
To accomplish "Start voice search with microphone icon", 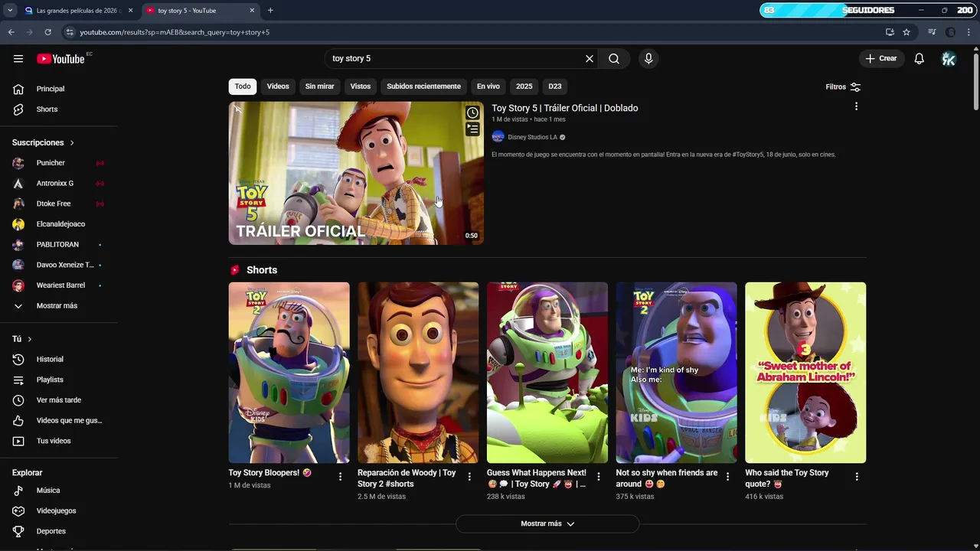I will 648,59.
